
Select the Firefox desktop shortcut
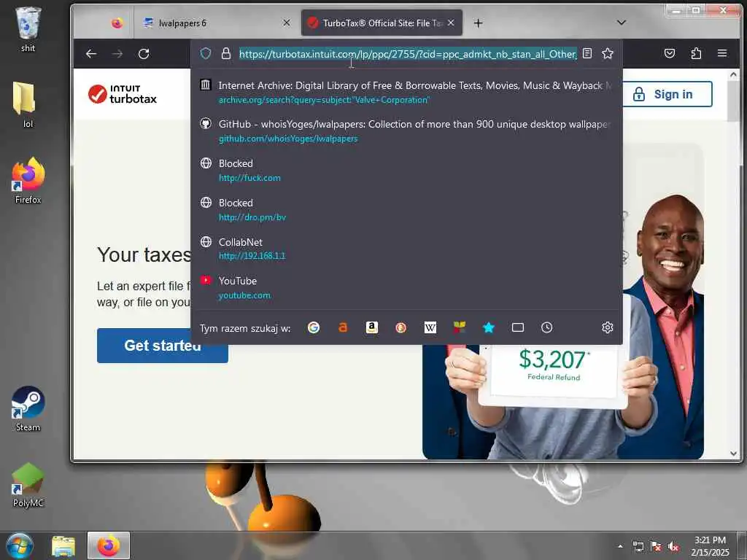click(x=28, y=181)
